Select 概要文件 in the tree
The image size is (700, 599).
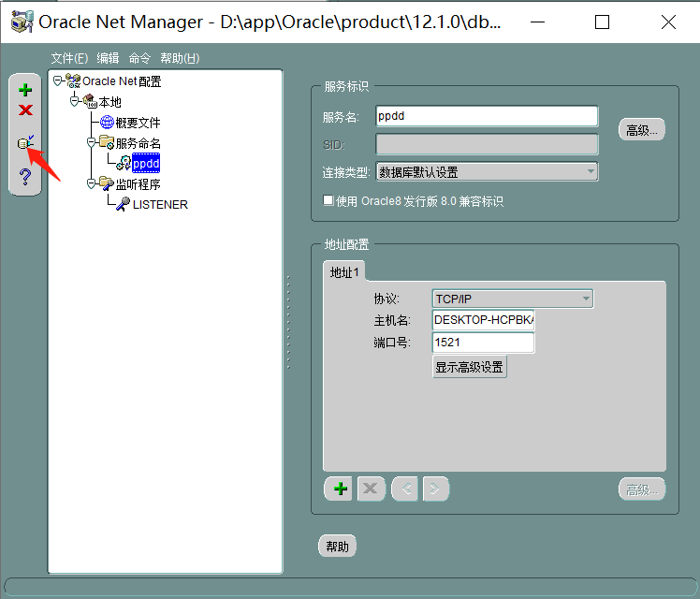[x=138, y=123]
